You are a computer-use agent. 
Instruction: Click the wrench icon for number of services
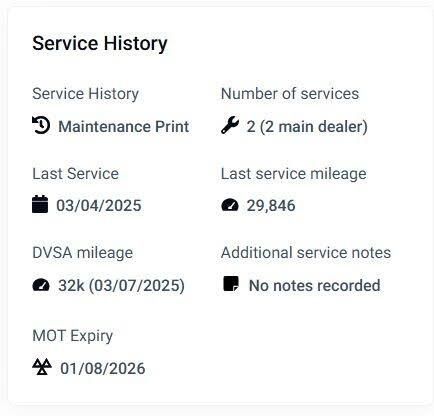point(230,125)
